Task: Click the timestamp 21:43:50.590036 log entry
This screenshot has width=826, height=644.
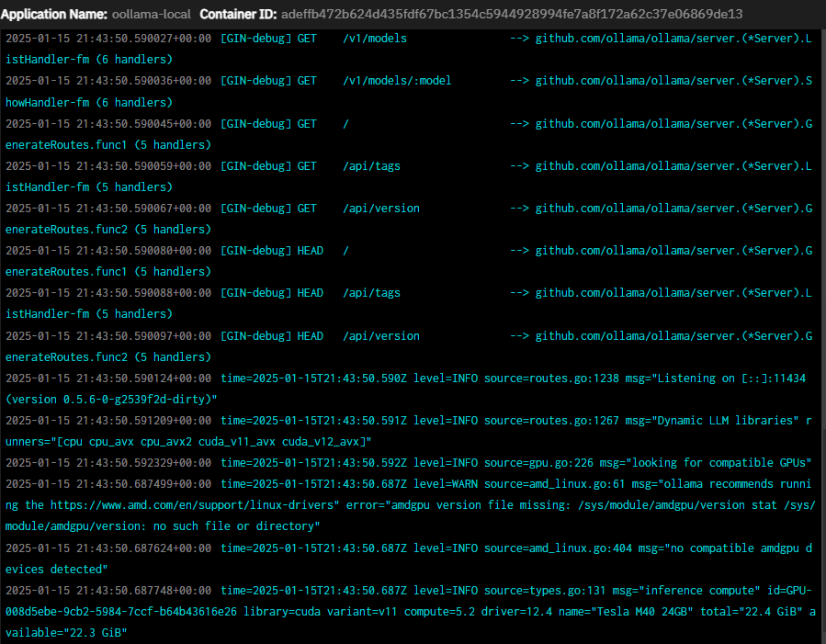Action: click(x=108, y=81)
